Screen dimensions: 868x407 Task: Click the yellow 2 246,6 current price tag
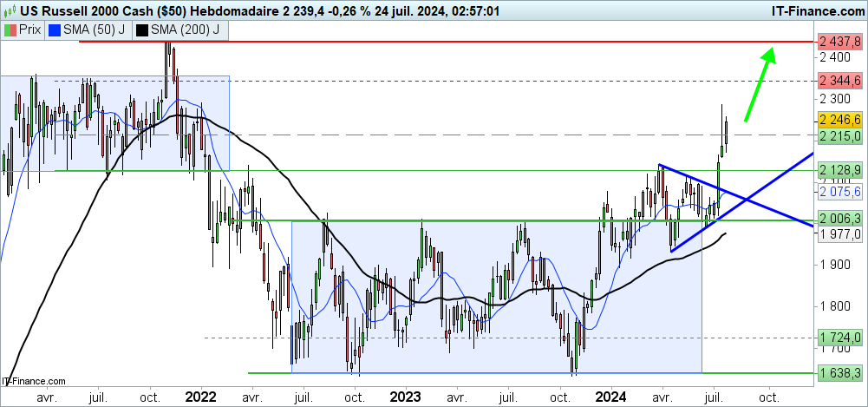point(839,120)
